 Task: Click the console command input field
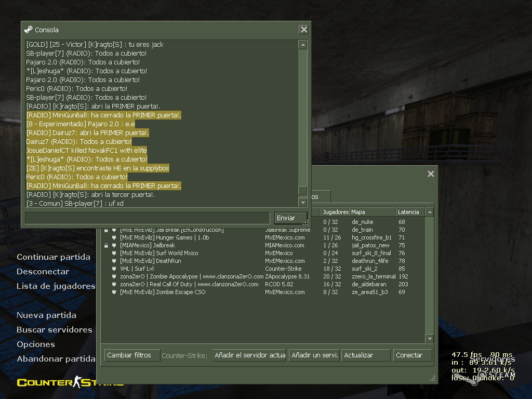pyautogui.click(x=148, y=218)
